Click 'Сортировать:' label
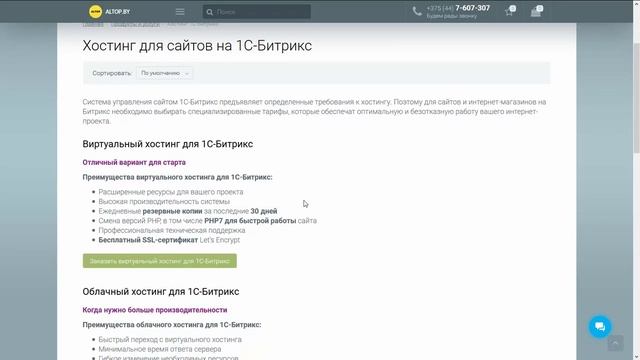Screen dimensions: 640x360 click(112, 73)
